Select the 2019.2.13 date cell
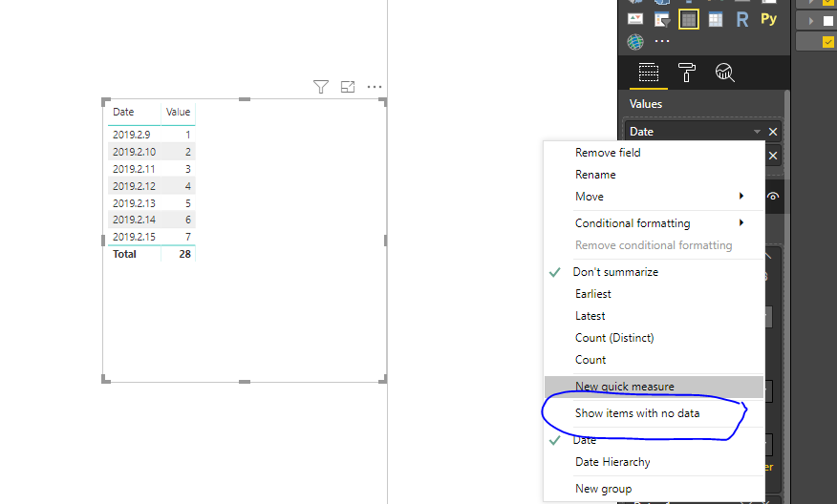This screenshot has height=504, width=837. [x=134, y=202]
